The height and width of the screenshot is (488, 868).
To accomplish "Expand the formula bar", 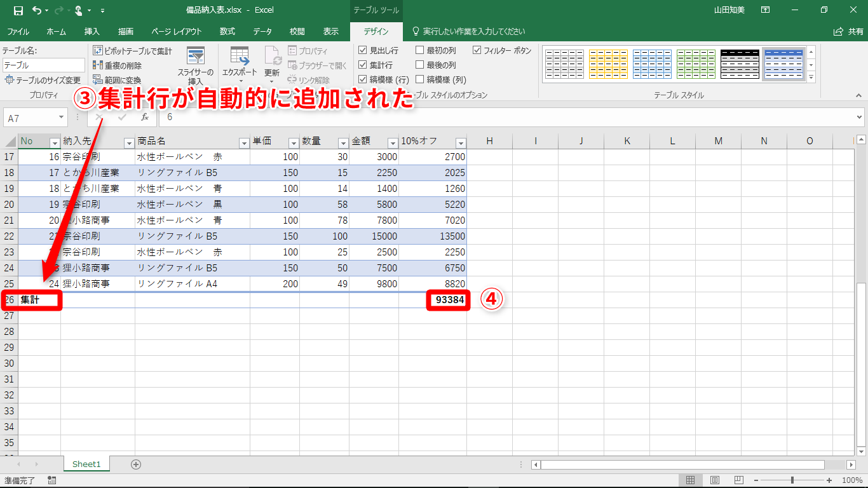I will click(860, 118).
